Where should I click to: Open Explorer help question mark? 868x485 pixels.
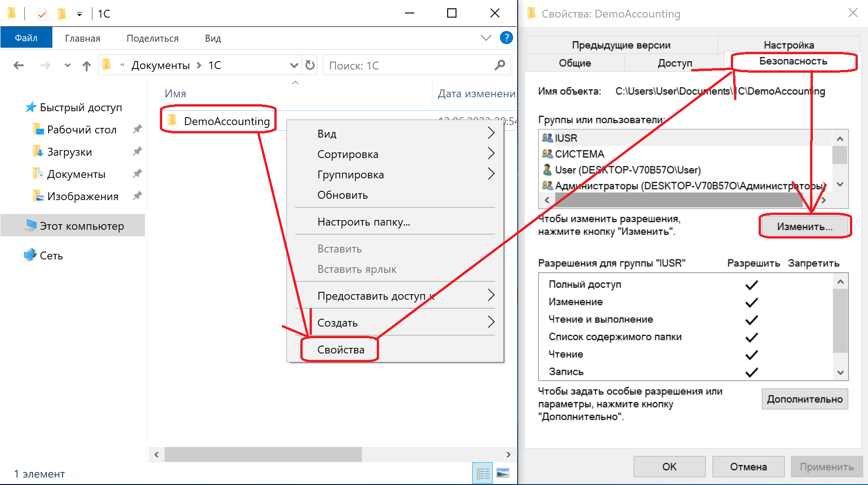(507, 38)
